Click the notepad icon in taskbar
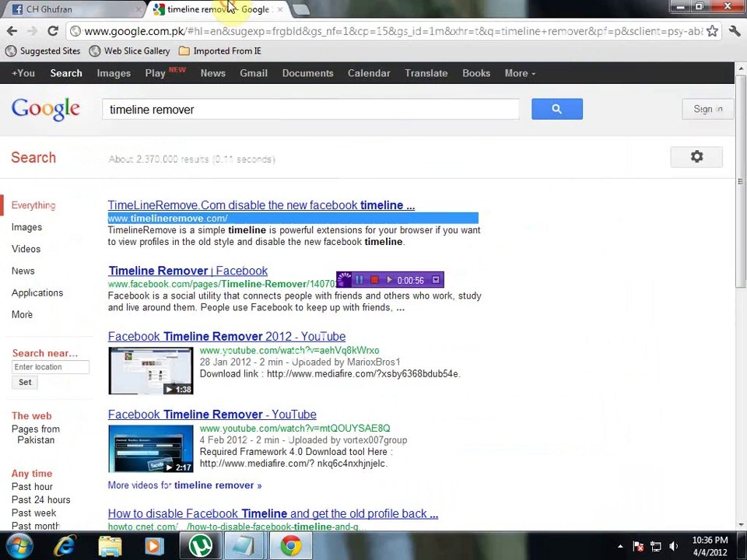This screenshot has width=747, height=560. click(x=245, y=546)
